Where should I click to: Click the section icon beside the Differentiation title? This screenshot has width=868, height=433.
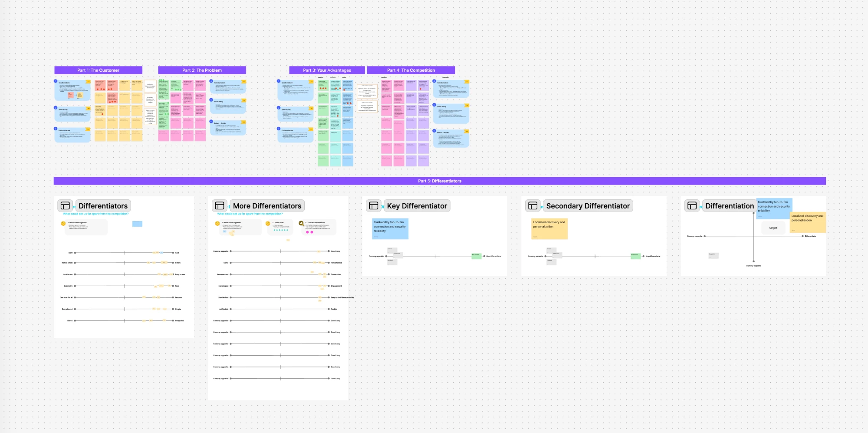[x=692, y=206]
